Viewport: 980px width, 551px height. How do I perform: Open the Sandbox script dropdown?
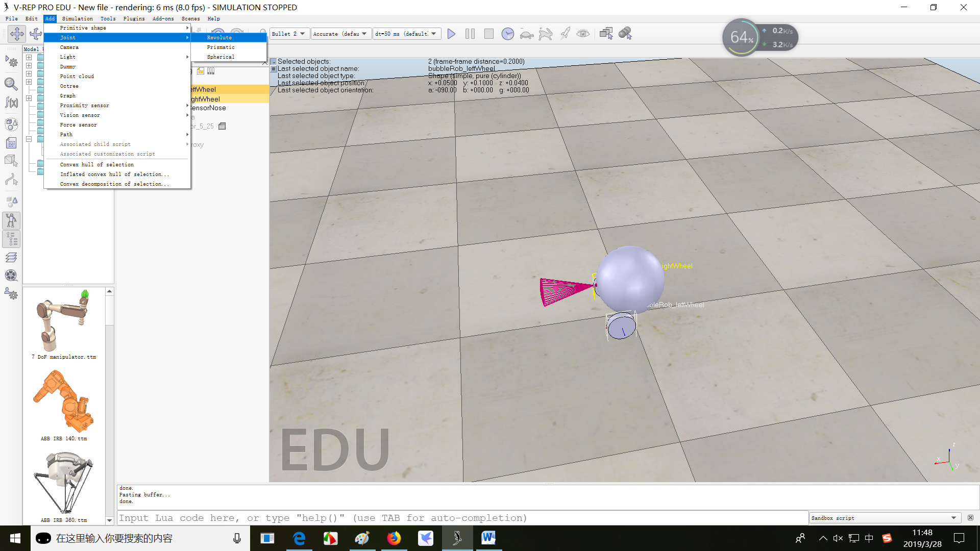coord(884,518)
